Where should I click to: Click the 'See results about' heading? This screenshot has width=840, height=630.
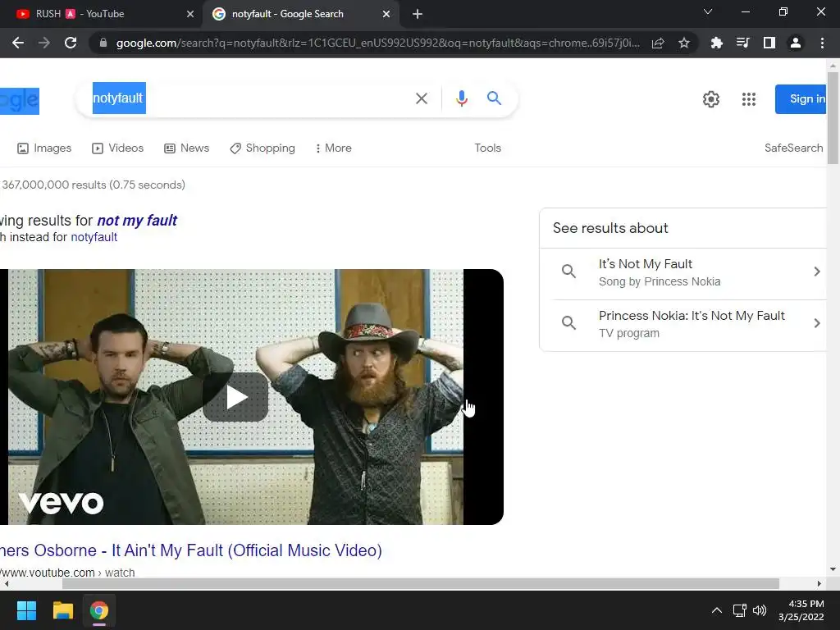(610, 228)
